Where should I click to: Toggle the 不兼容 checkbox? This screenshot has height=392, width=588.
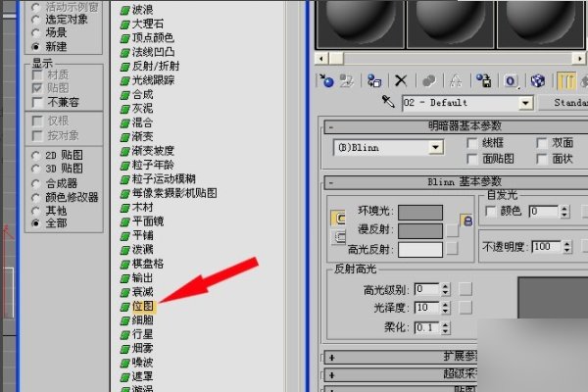click(x=37, y=102)
